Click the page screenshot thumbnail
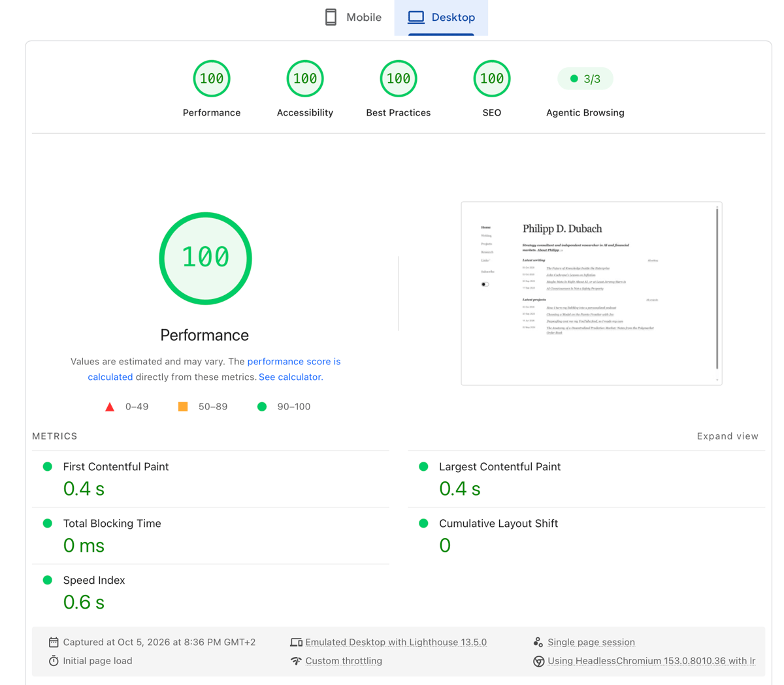 (591, 293)
